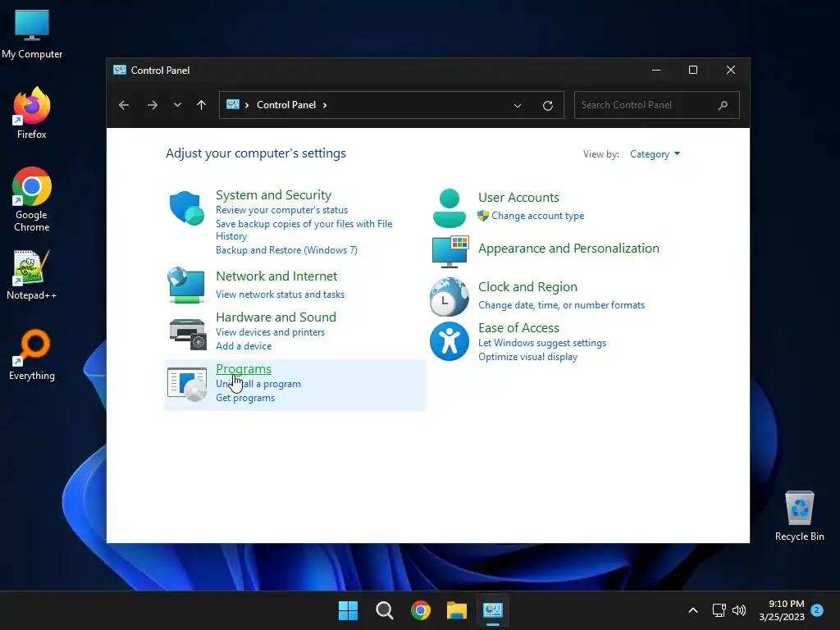Viewport: 840px width, 630px height.
Task: Open the Programs category icon
Action: point(187,384)
